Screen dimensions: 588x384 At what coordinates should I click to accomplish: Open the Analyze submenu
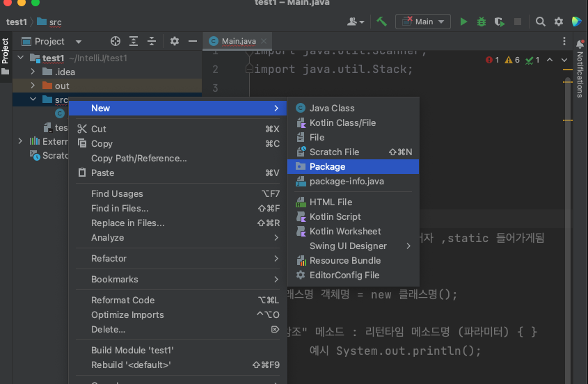177,238
